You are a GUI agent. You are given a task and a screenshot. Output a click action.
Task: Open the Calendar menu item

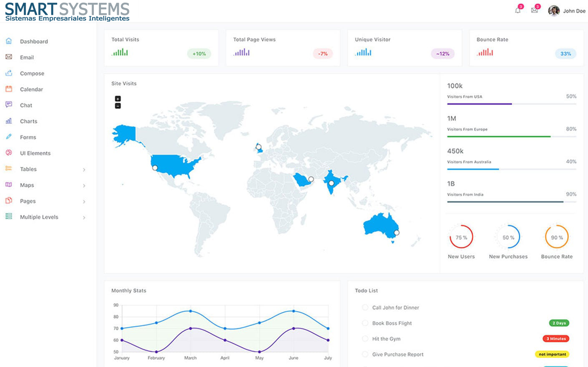31,89
